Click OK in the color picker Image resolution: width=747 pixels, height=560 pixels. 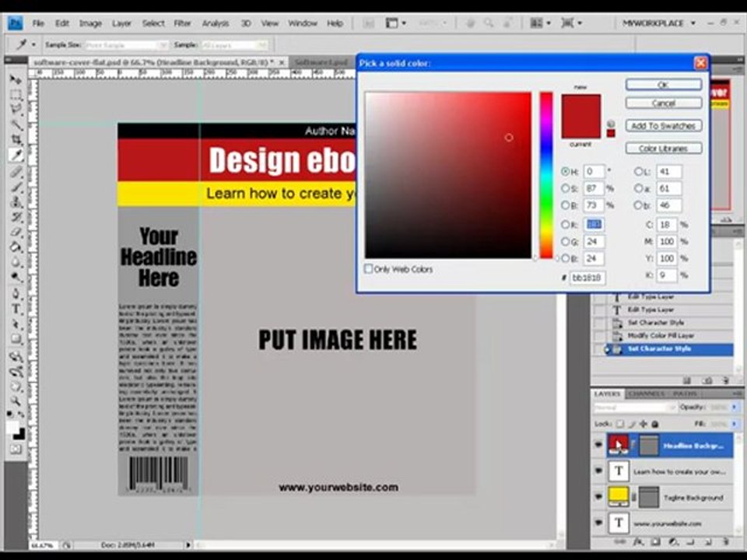tap(663, 85)
